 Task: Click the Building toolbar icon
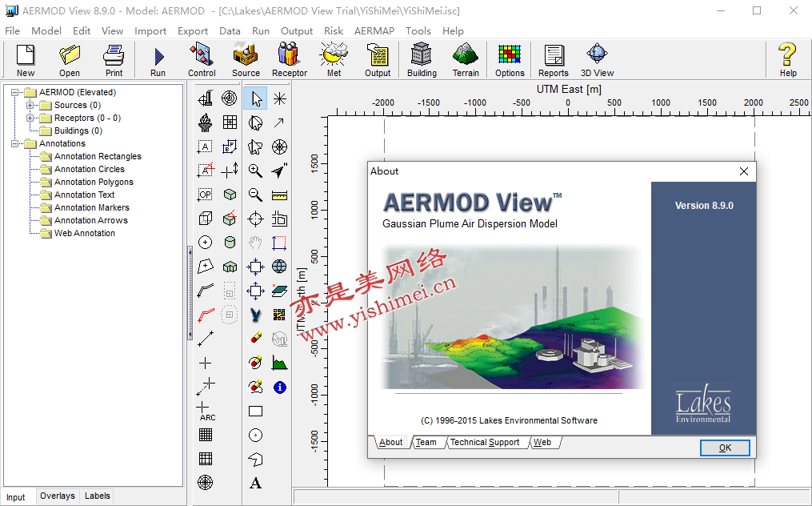click(x=422, y=60)
